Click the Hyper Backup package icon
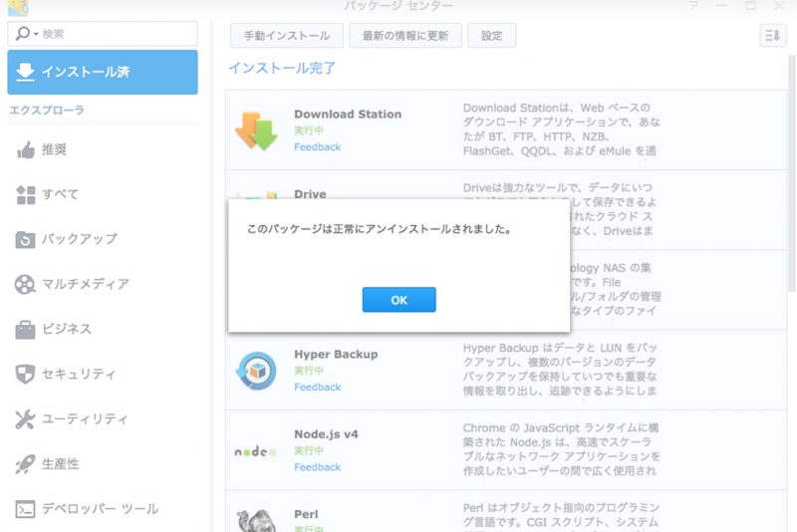The width and height of the screenshot is (797, 532). [256, 371]
